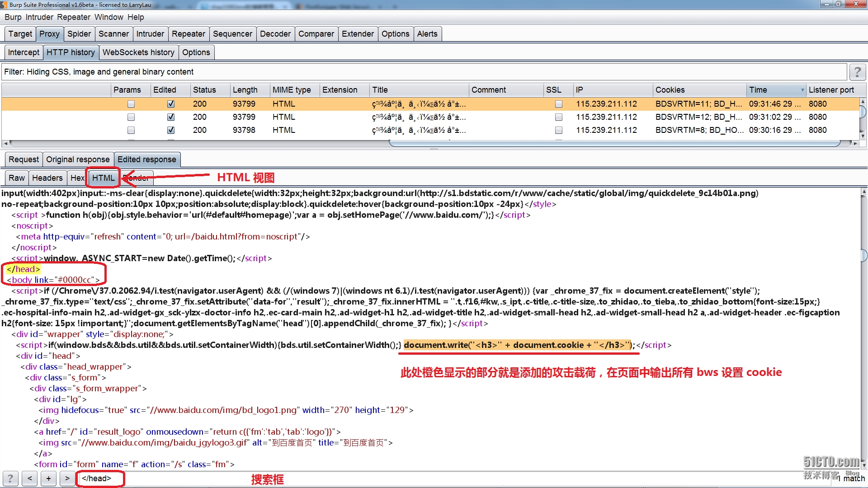Image resolution: width=868 pixels, height=488 pixels.
Task: Sort by the MIME type column header
Action: (x=294, y=90)
